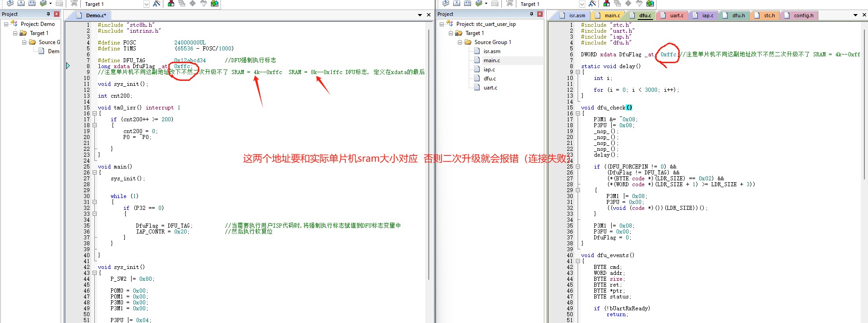
Task: Open Manage Project Items in stc_uart_user_isp window
Action: [607, 3]
